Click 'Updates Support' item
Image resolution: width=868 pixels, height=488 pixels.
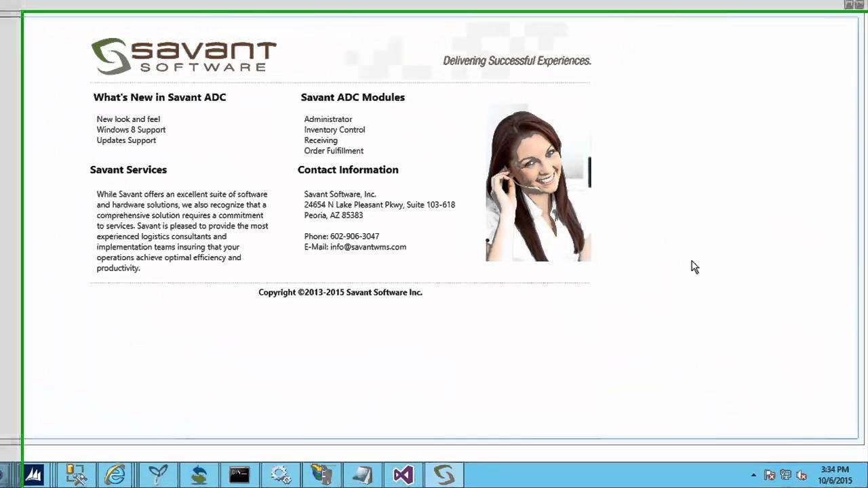pyautogui.click(x=126, y=140)
